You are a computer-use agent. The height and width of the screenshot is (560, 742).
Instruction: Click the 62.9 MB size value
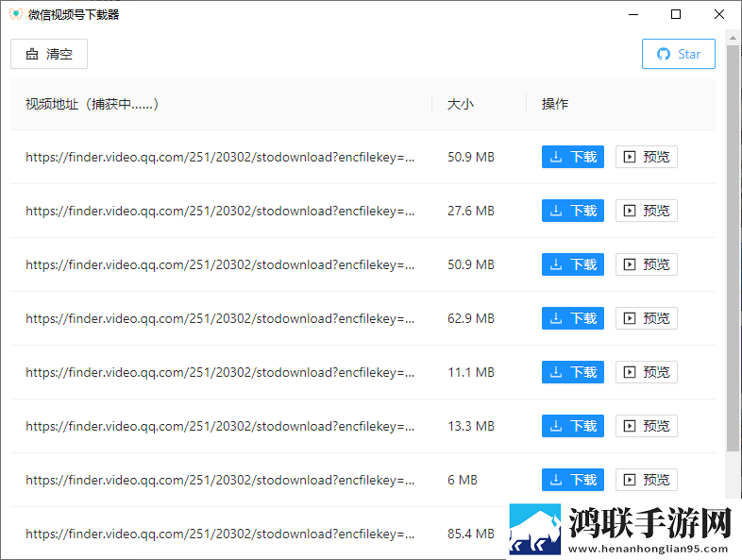tap(471, 318)
